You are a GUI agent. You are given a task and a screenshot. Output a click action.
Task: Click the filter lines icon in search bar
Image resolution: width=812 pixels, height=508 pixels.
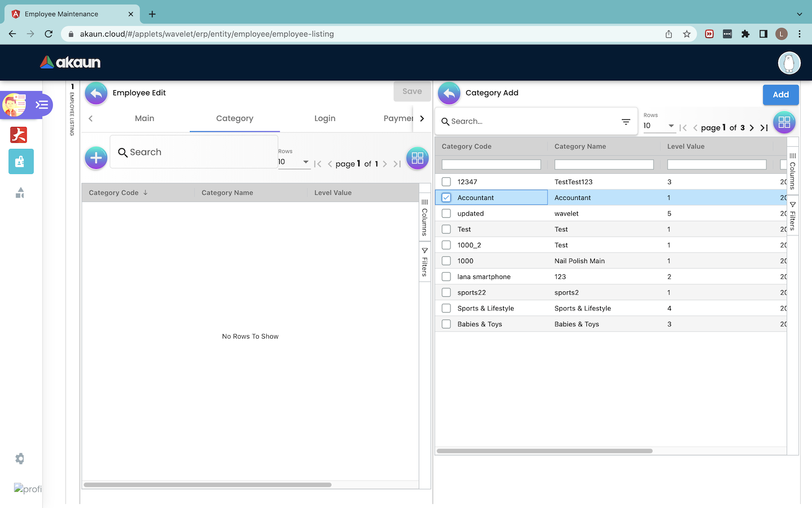coord(626,122)
